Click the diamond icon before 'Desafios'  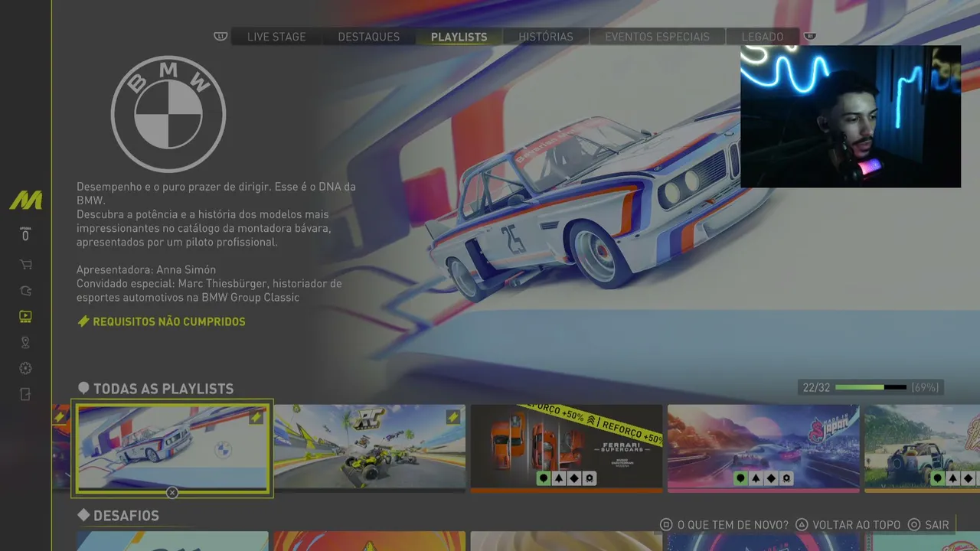pos(83,516)
